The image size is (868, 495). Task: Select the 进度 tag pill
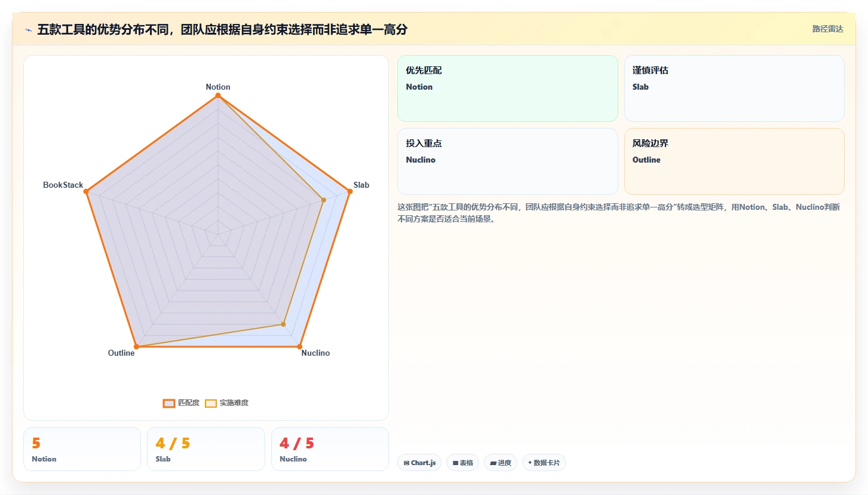501,463
